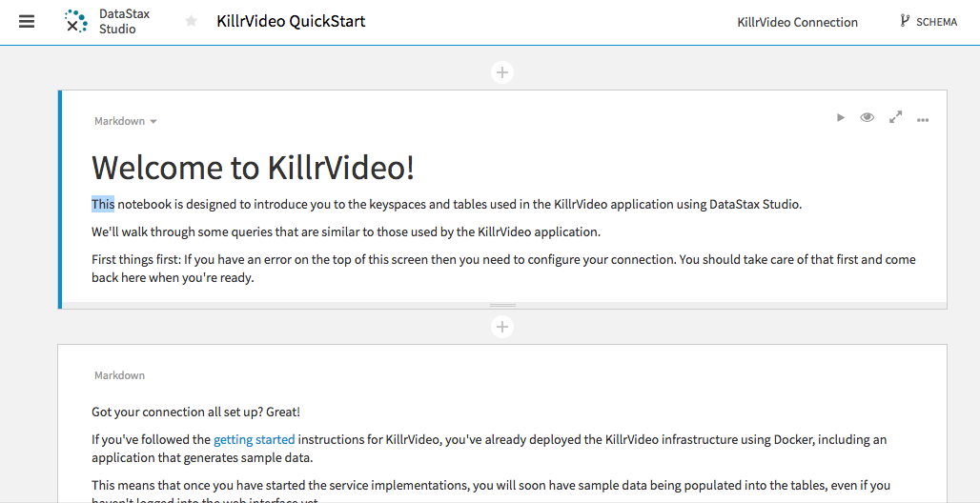980x503 pixels.
Task: Expand the Welcome cell to fullscreen
Action: click(895, 117)
